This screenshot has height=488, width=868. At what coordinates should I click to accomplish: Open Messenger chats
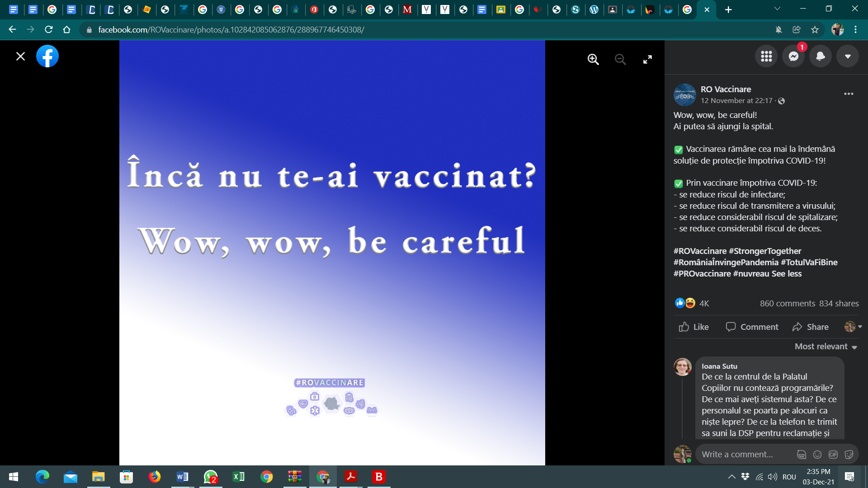pos(793,56)
